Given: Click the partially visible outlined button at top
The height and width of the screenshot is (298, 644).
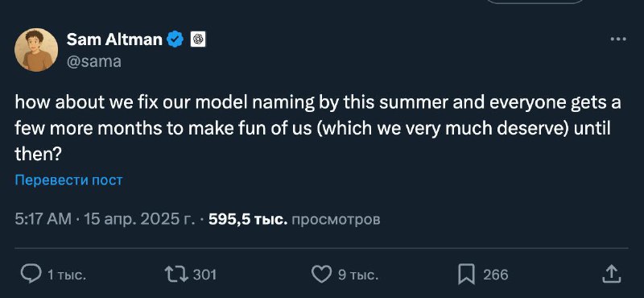Looking at the screenshot, I should pos(536,2).
